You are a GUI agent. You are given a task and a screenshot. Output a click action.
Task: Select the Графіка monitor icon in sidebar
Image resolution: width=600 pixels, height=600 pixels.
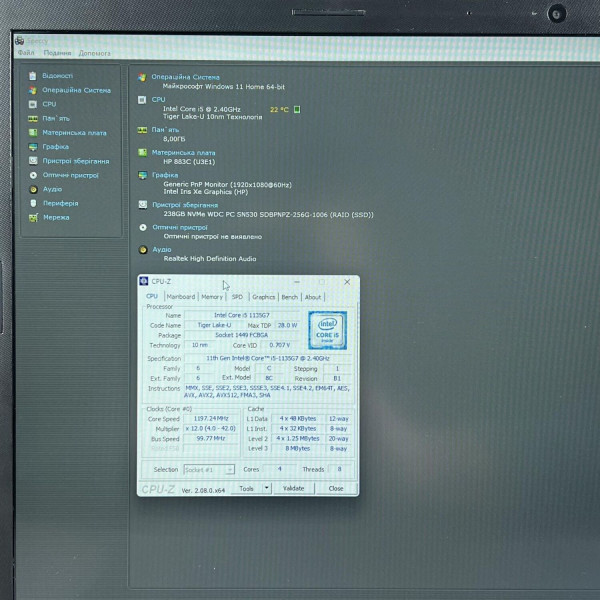click(x=33, y=147)
